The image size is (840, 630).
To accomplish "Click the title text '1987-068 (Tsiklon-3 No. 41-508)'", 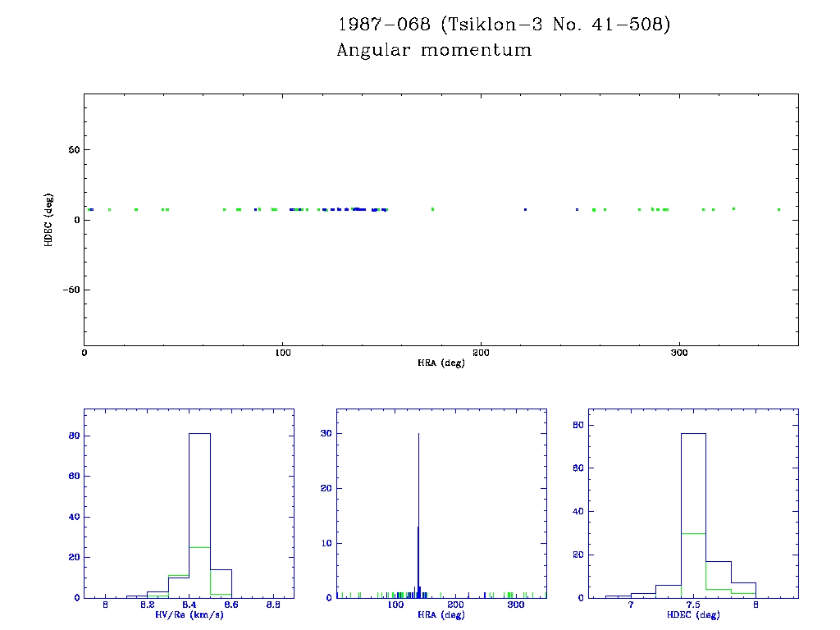I will pos(504,25).
